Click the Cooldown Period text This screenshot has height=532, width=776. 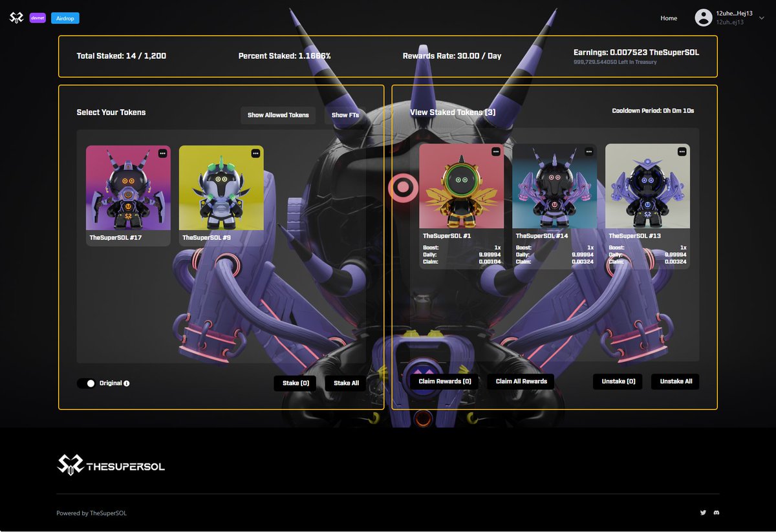coord(653,111)
